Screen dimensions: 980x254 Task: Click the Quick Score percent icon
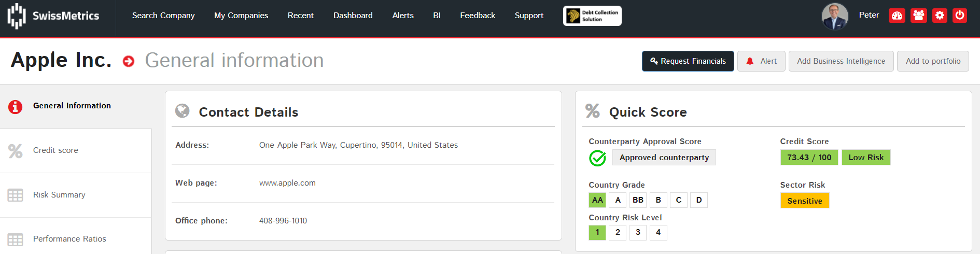593,111
